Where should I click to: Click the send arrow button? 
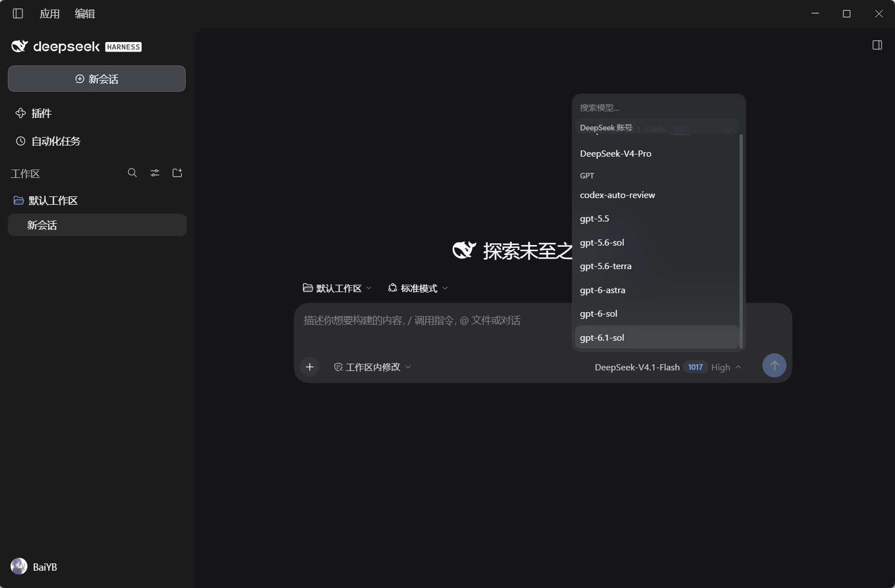click(774, 366)
